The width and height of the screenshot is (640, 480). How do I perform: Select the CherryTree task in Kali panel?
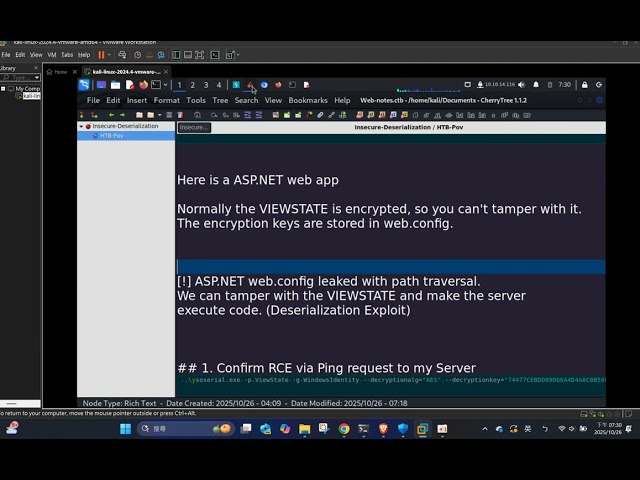(x=250, y=85)
